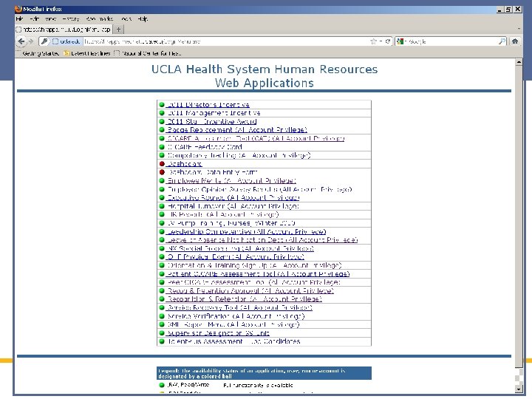The height and width of the screenshot is (399, 532).
Task: Click the Orientation & Training Sign Up text
Action: pyautogui.click(x=254, y=265)
